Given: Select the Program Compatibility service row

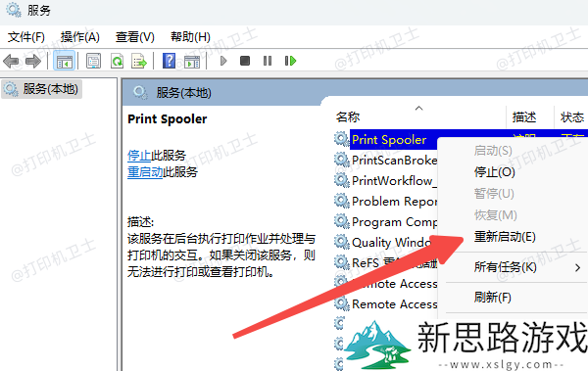Looking at the screenshot, I should click(394, 222).
